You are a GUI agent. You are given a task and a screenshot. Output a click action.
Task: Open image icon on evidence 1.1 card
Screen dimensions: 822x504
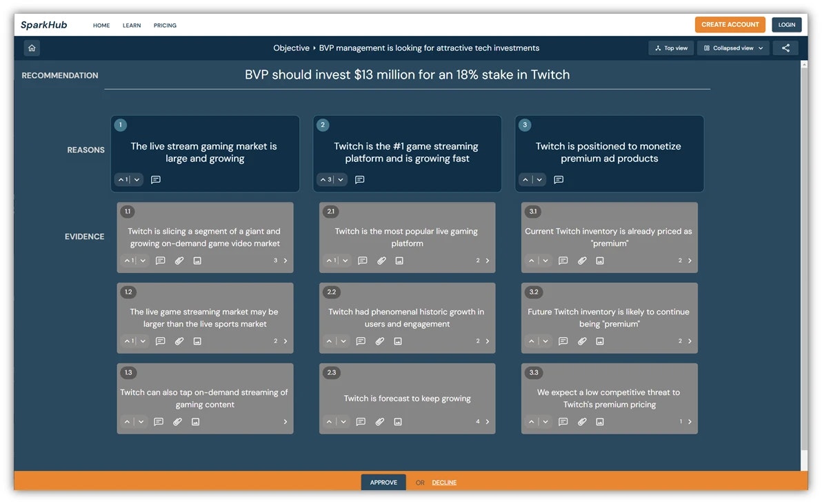coord(197,261)
